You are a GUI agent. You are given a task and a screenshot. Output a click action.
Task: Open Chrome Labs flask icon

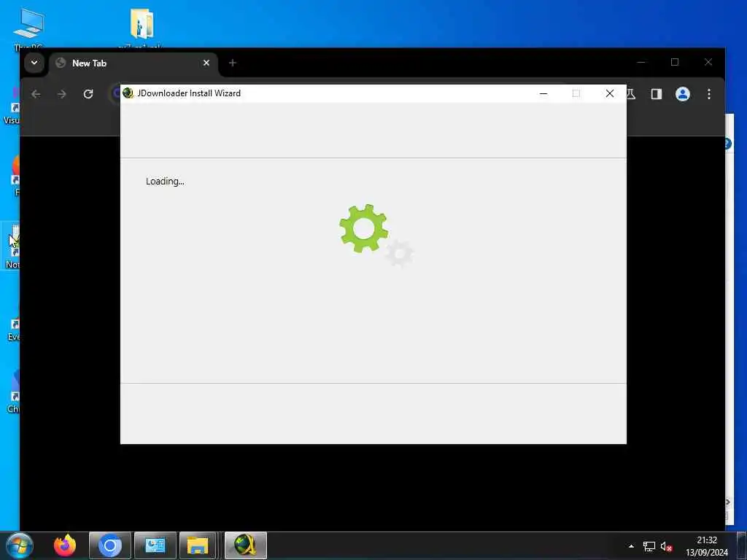pyautogui.click(x=631, y=94)
